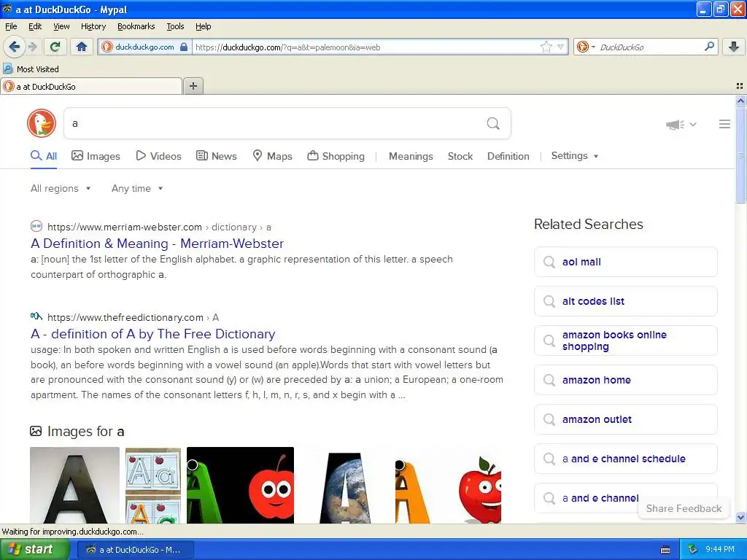Screen dimensions: 747x560
Task: Click the page scrollbar down arrow
Action: 740,518
